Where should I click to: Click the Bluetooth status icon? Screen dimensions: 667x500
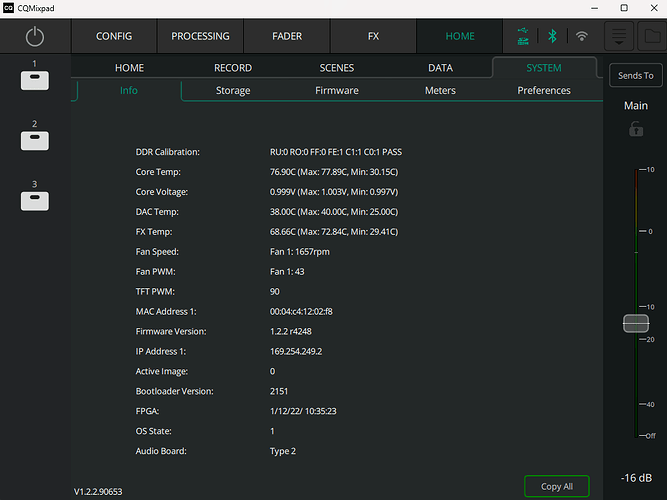point(551,36)
